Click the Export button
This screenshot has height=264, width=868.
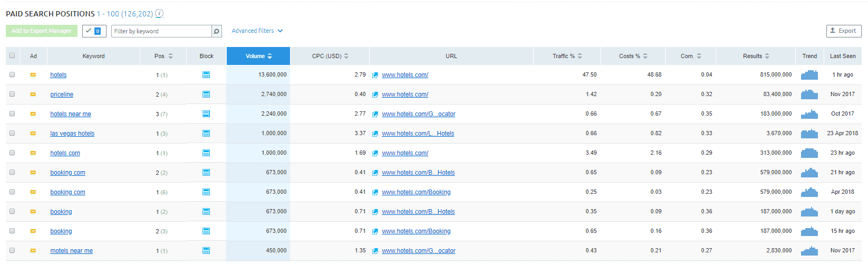(x=843, y=31)
